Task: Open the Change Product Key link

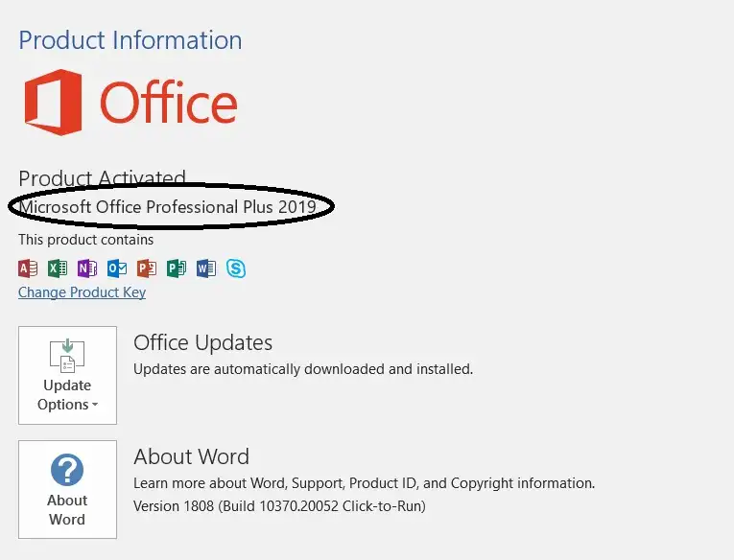Action: (82, 292)
